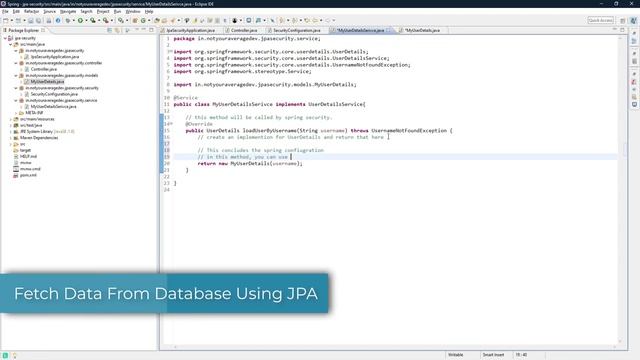Switch to MyUserDetailsService.java editor tab
The height and width of the screenshot is (360, 640).
[x=360, y=30]
